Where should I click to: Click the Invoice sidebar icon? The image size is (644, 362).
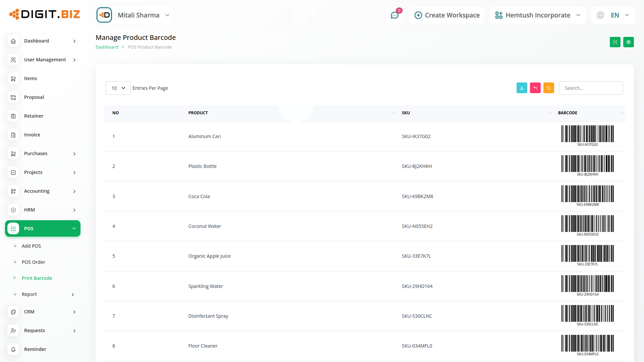[x=13, y=135]
